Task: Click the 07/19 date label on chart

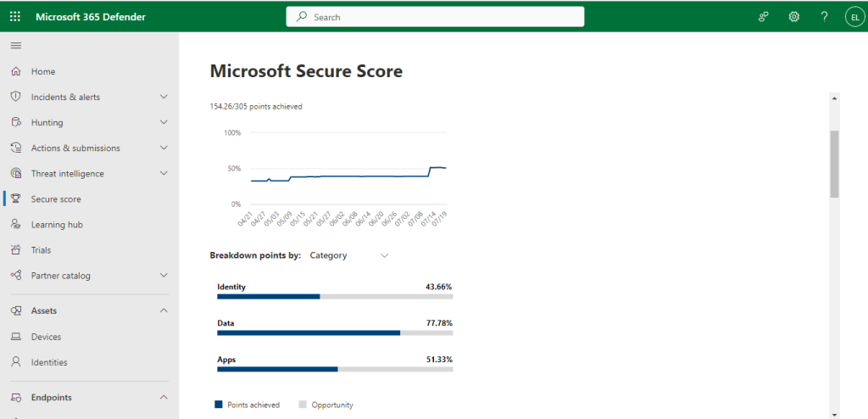Action: point(439,220)
